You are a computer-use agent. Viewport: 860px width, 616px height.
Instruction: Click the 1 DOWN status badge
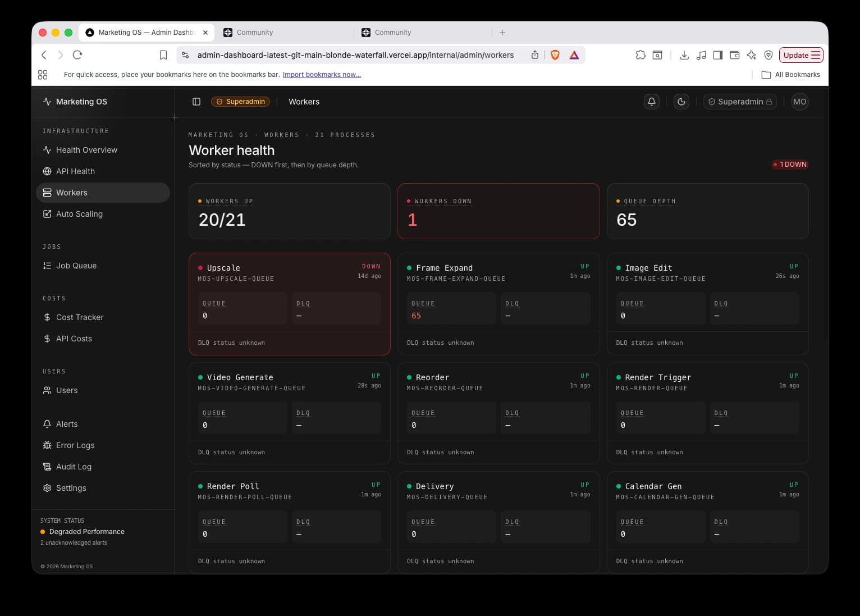tap(790, 165)
